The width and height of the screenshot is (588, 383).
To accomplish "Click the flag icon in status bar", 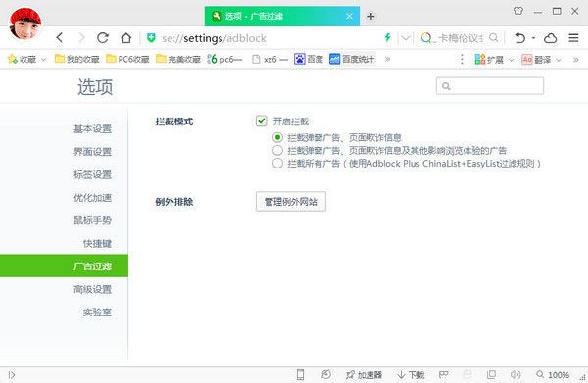I will point(444,374).
